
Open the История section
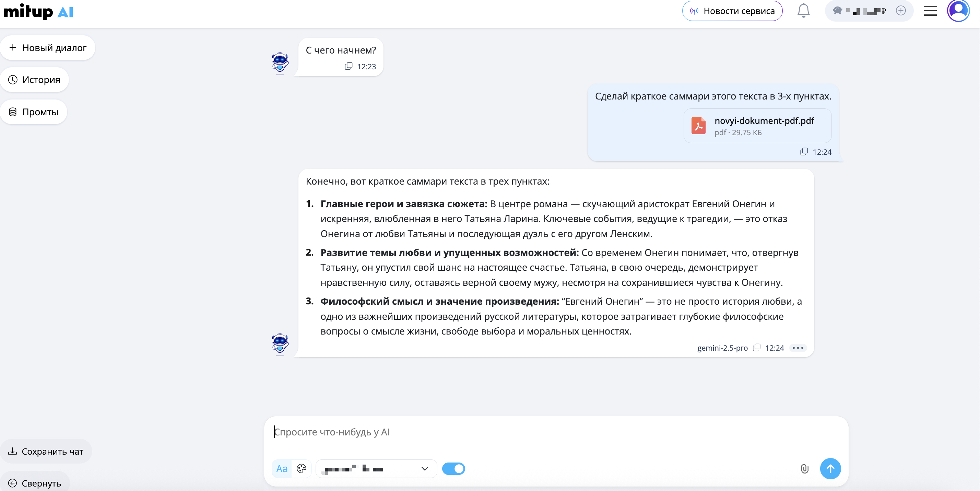tap(35, 80)
